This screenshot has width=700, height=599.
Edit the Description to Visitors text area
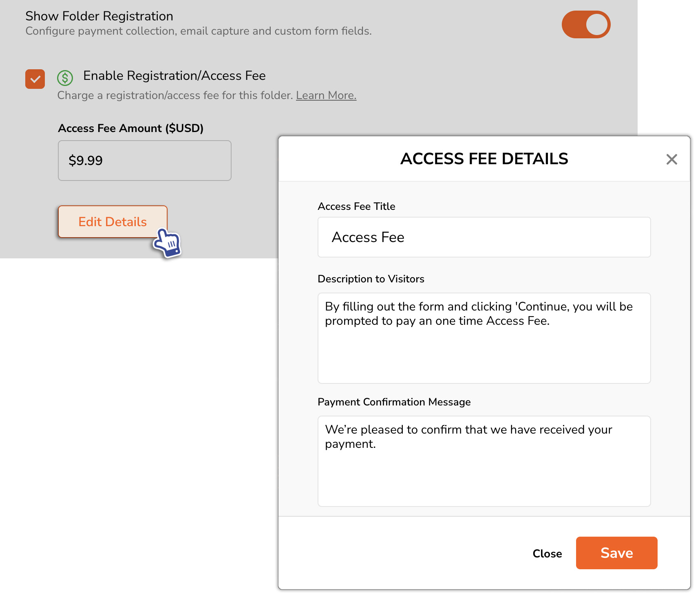(x=484, y=338)
